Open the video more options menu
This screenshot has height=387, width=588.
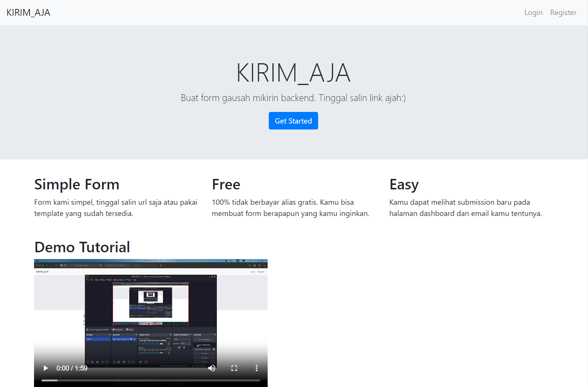point(256,368)
